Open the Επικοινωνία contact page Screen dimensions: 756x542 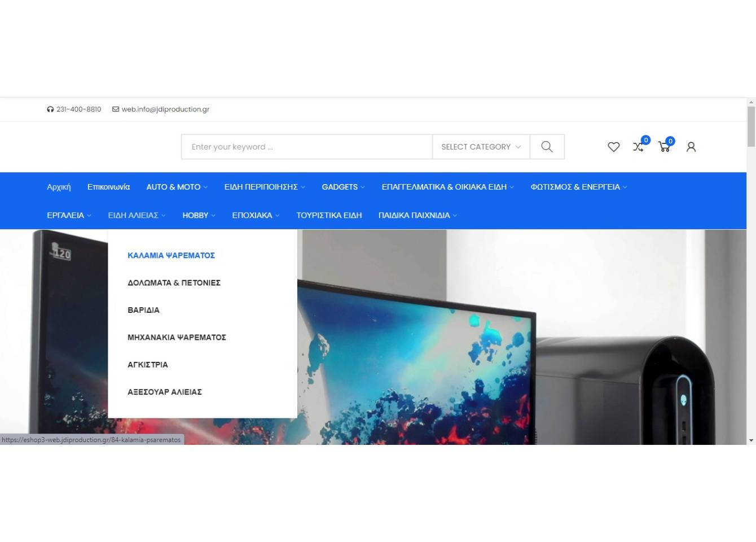[108, 187]
